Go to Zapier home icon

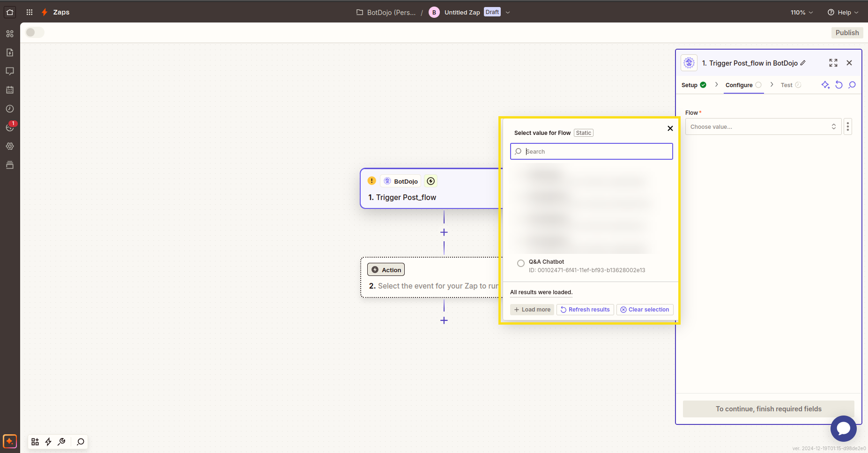pyautogui.click(x=10, y=12)
